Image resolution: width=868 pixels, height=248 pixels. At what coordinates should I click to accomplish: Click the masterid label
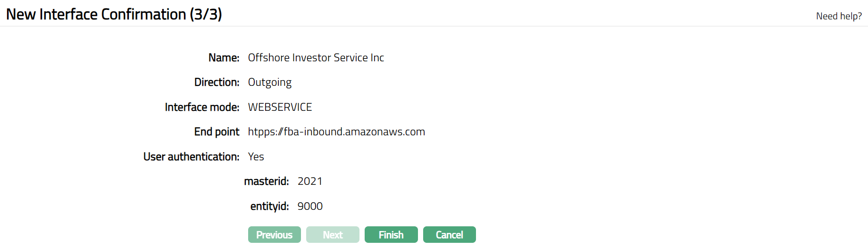coord(267,181)
